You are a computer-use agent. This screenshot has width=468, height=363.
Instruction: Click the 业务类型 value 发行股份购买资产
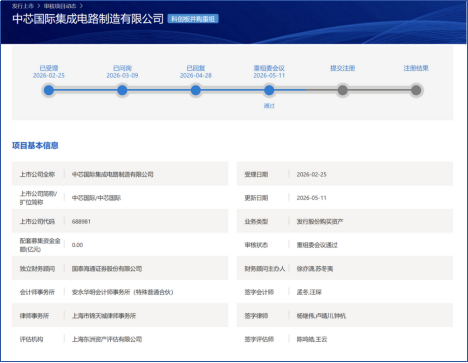tap(320, 221)
